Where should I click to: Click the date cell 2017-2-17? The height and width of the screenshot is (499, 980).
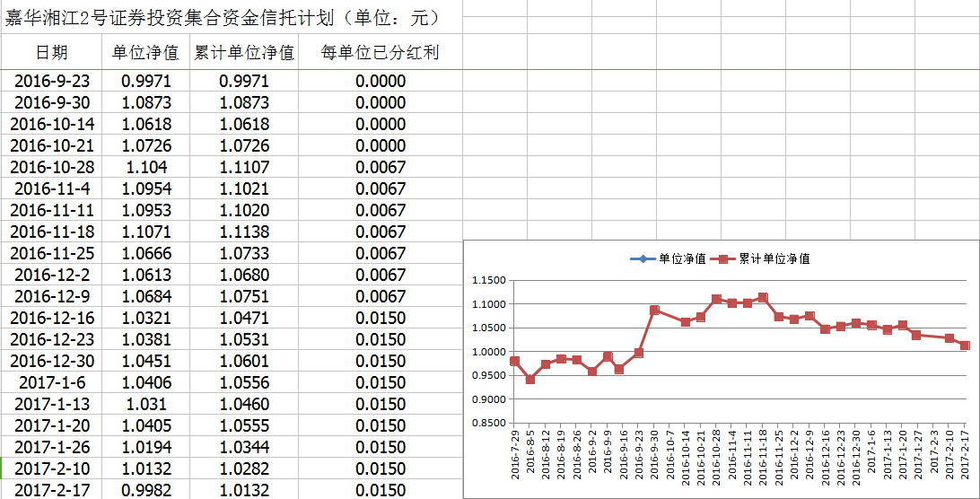(x=51, y=490)
